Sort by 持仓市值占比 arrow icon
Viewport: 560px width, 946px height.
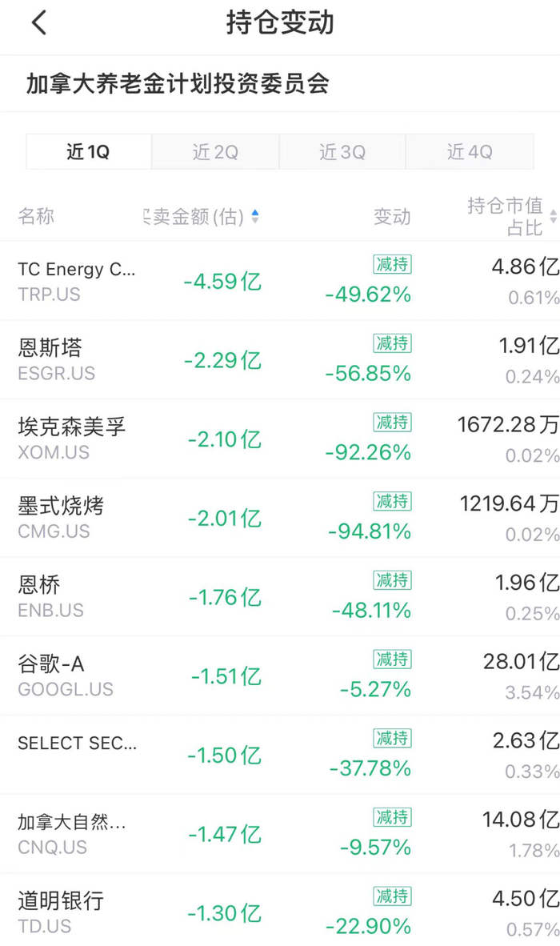(x=553, y=217)
